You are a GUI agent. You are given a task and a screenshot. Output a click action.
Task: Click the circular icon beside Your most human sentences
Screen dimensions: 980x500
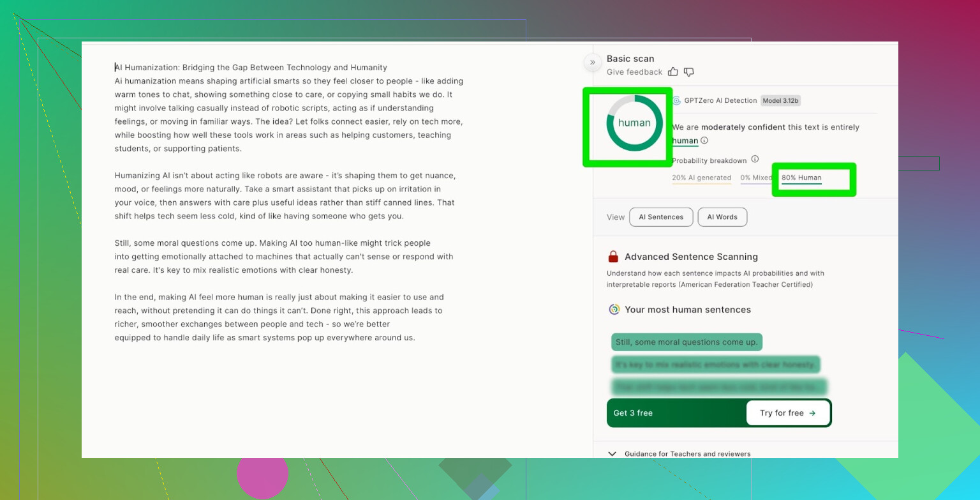coord(614,310)
